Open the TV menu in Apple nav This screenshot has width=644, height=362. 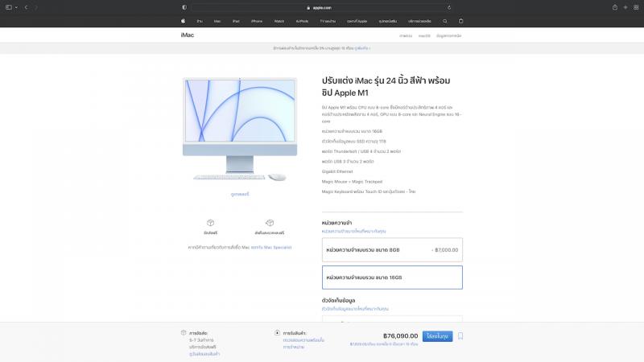point(328,21)
